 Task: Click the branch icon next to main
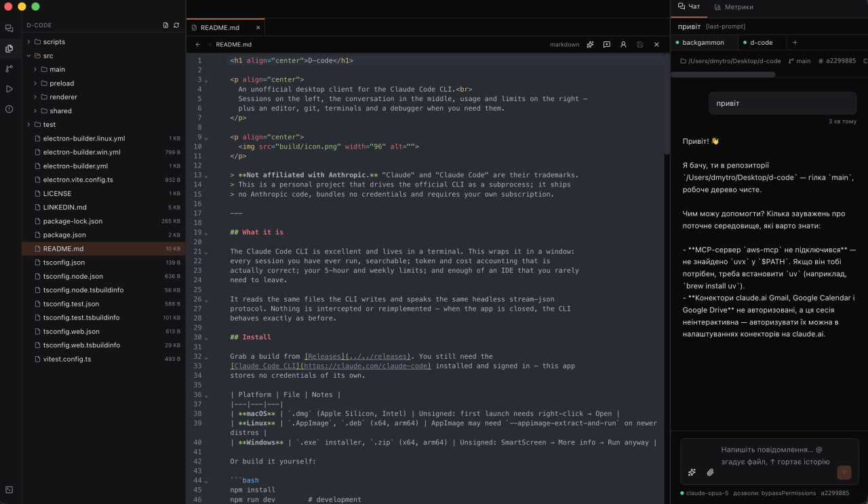[x=791, y=61]
